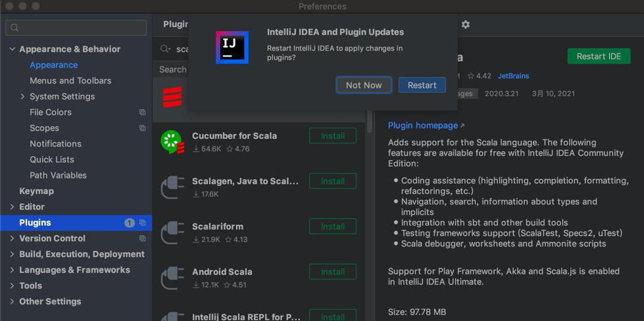Choose Not Now in the update dialog
The height and width of the screenshot is (321, 644).
364,85
